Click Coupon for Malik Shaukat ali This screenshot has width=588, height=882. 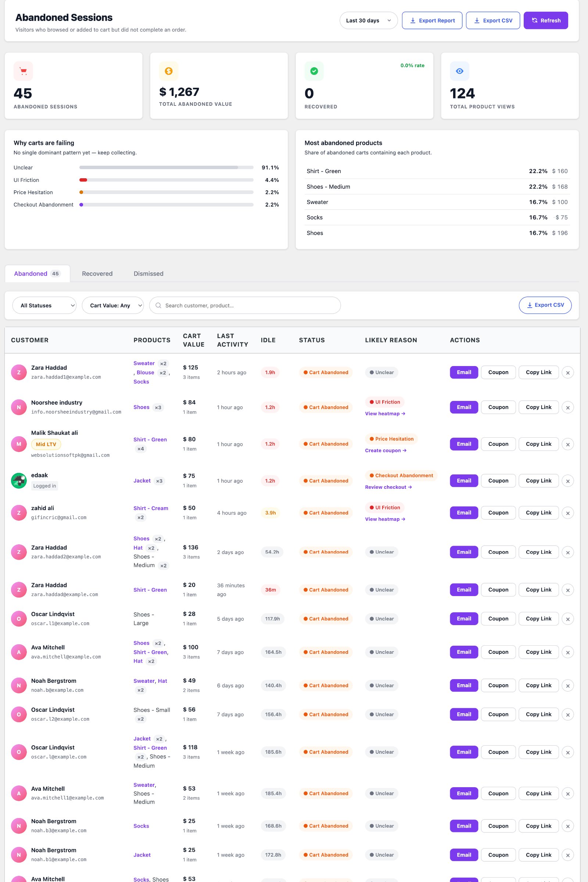click(498, 444)
